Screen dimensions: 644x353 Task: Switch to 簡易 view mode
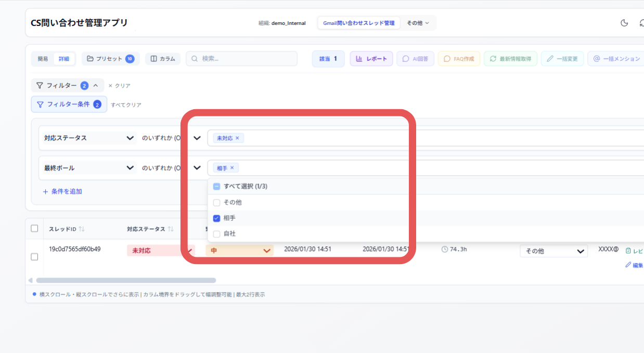43,59
